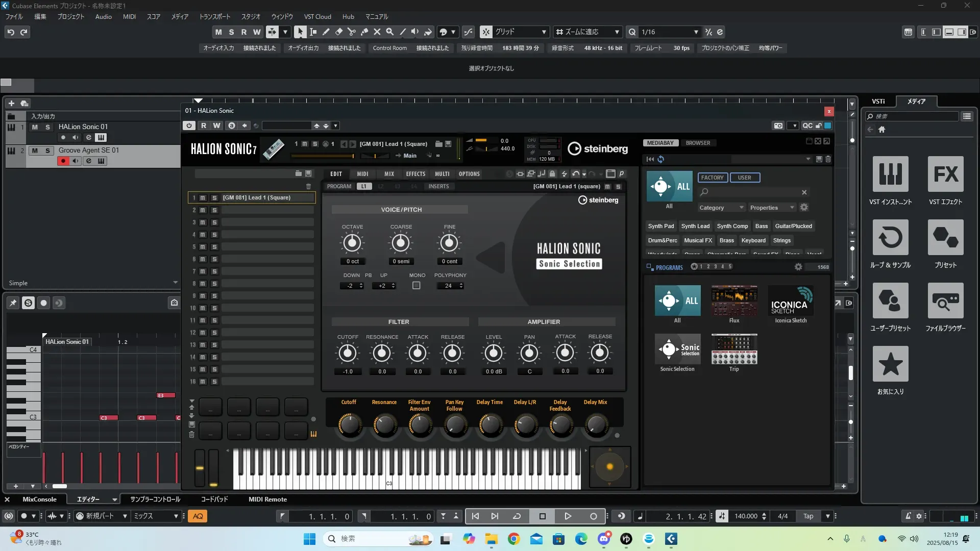Image resolution: width=980 pixels, height=551 pixels.
Task: Open the Category filter dropdown
Action: (x=721, y=208)
